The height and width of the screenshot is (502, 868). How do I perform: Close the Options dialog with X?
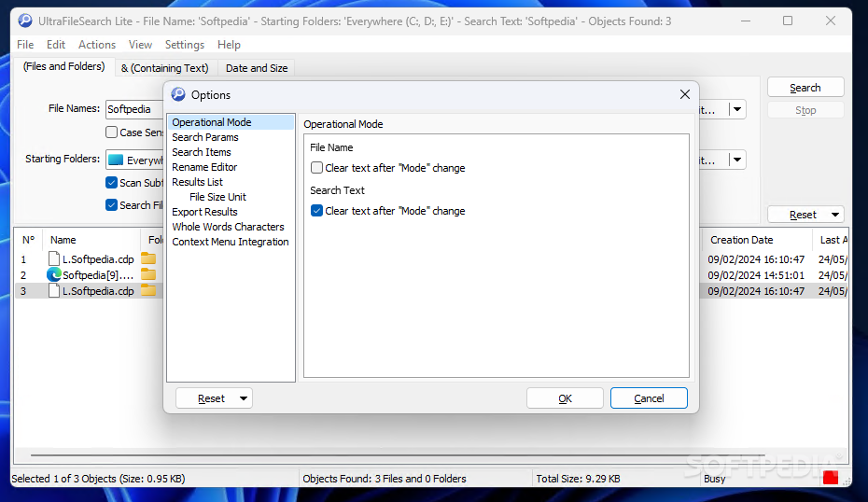685,94
